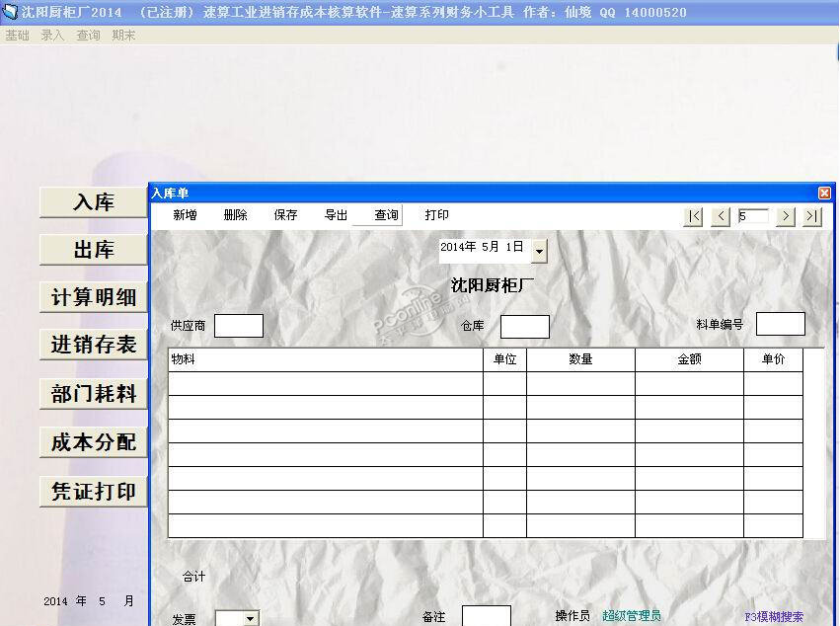Click the date field 2014年 5月 1日
Image resolution: width=840 pixels, height=626 pixels.
click(x=485, y=251)
